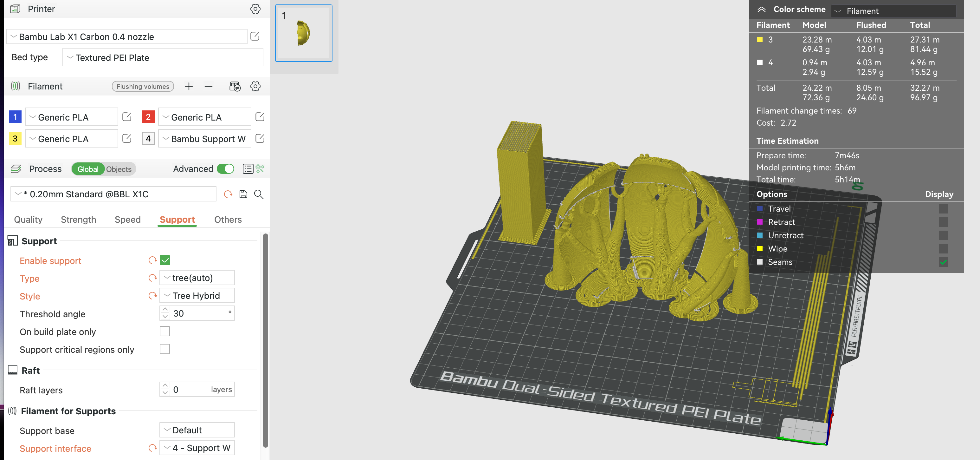Viewport: 980px width, 460px height.
Task: Remove a filament with the minus icon
Action: tap(209, 86)
